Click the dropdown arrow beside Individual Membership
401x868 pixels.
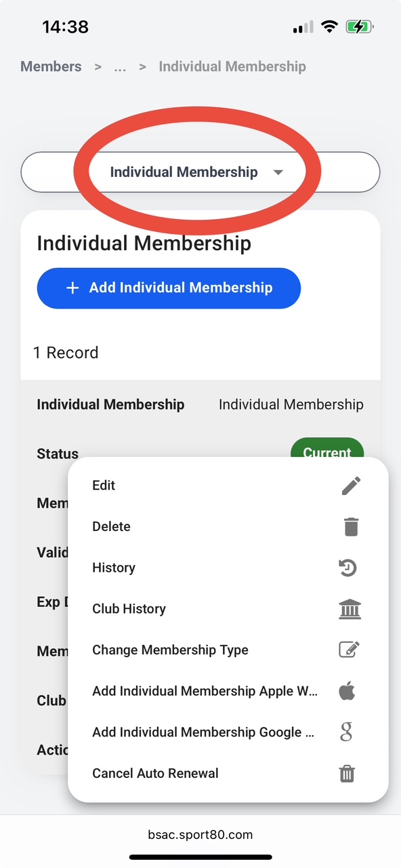pos(278,173)
